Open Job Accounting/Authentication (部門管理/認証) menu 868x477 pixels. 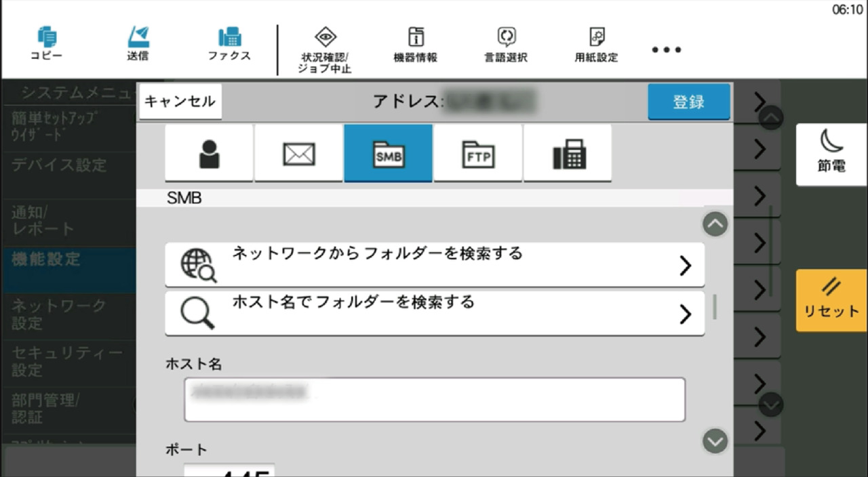point(68,409)
